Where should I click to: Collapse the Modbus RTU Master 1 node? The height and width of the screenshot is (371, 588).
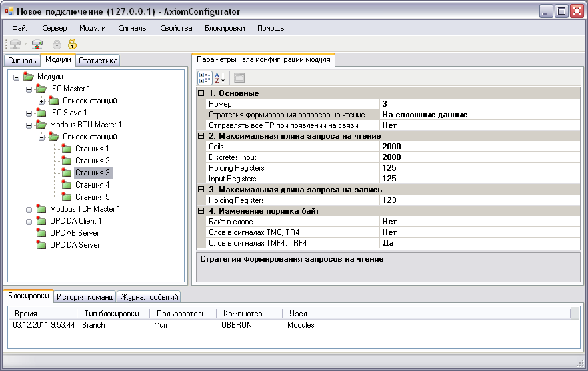[x=29, y=125]
